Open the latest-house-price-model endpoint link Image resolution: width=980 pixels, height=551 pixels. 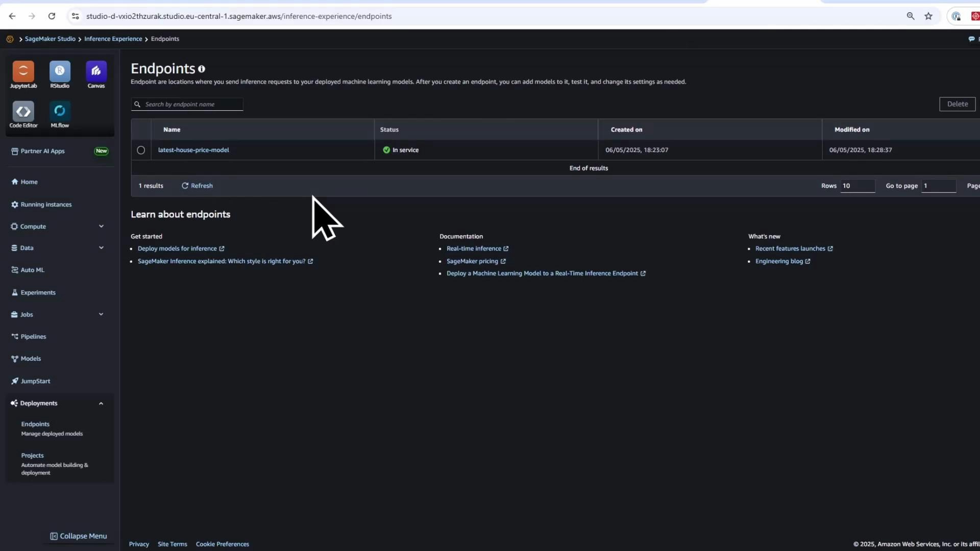pos(193,150)
